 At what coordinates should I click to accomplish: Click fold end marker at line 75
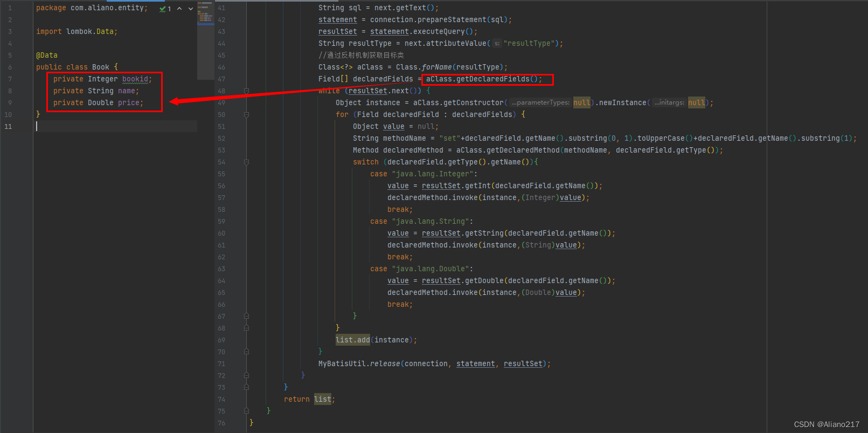246,411
